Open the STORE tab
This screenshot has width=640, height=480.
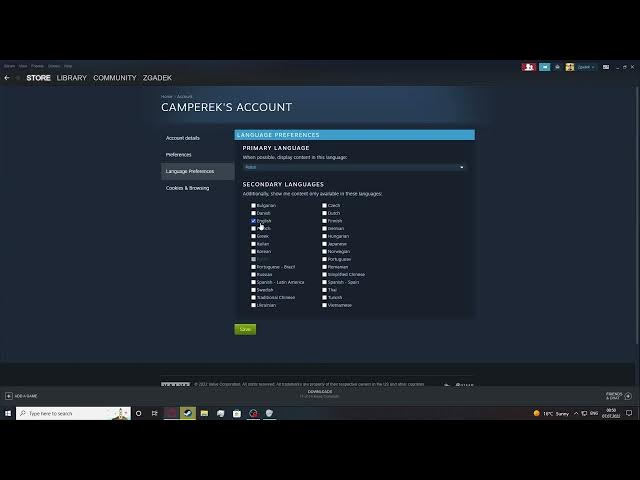[x=38, y=78]
